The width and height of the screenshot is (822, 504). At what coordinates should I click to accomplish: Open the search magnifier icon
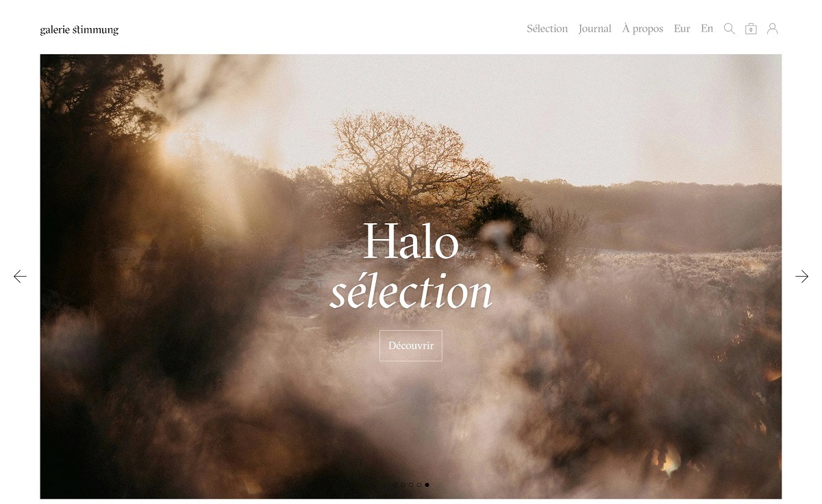click(730, 29)
